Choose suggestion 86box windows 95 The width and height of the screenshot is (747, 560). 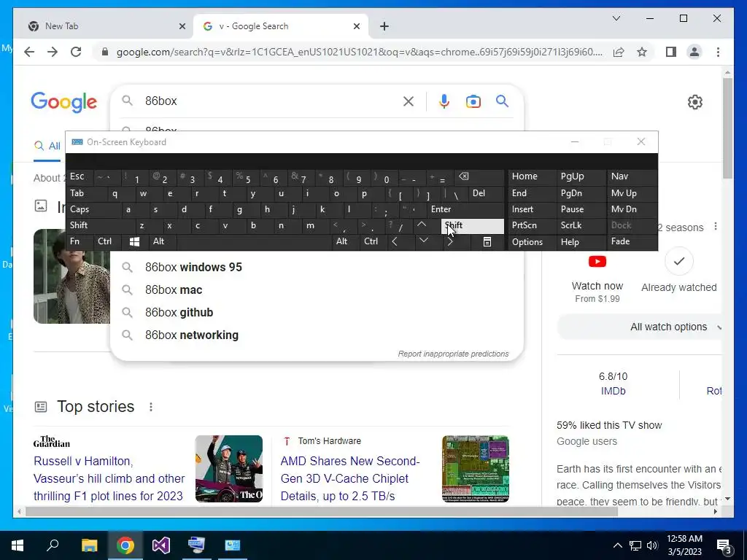[317, 267]
